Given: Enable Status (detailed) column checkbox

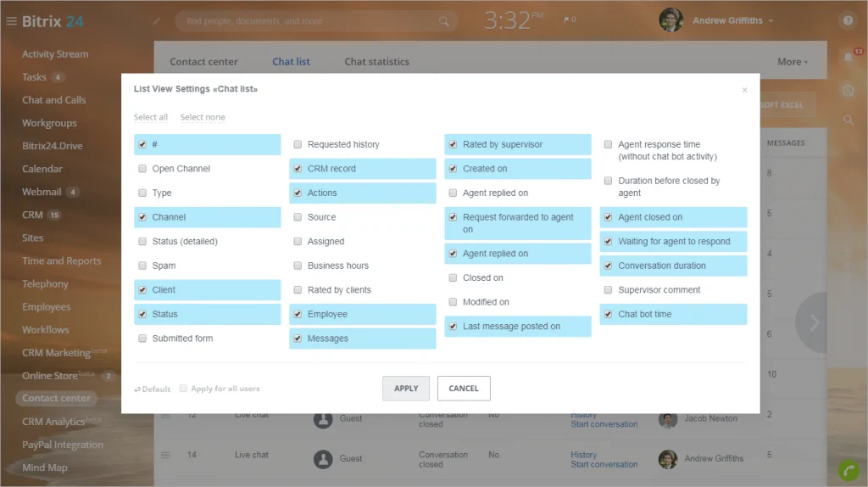Looking at the screenshot, I should click(x=142, y=242).
